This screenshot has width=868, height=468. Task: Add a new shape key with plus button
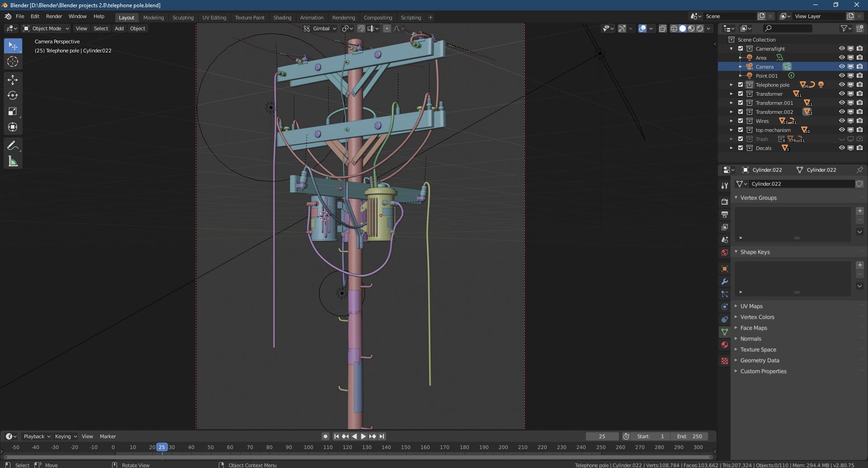860,265
